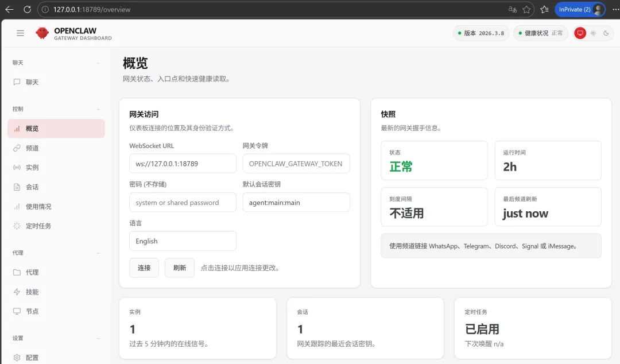This screenshot has height=364, width=620.
Task: Select the system theme monitor icon
Action: pos(580,33)
